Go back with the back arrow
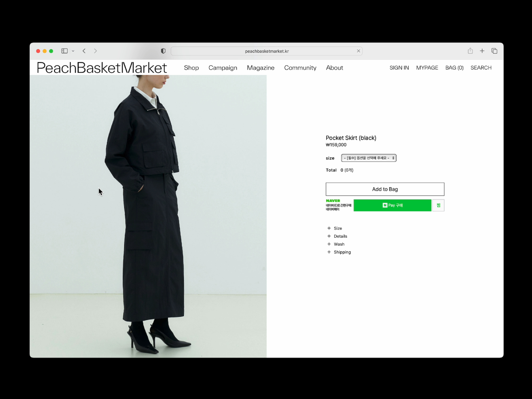The height and width of the screenshot is (399, 532). [84, 51]
